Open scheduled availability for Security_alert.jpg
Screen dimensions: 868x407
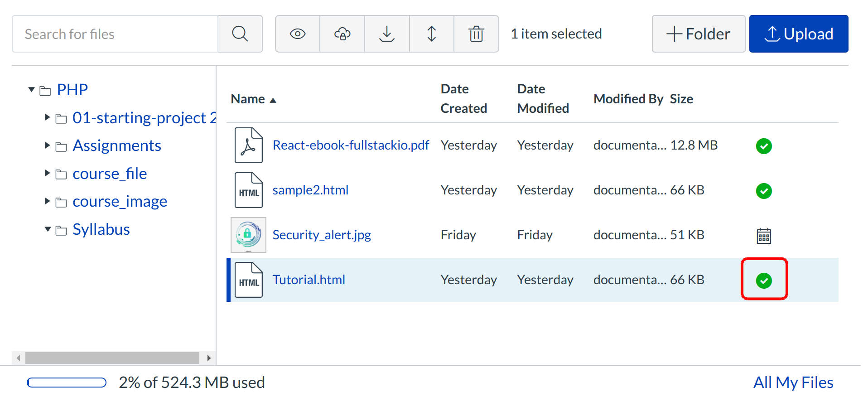[764, 236]
